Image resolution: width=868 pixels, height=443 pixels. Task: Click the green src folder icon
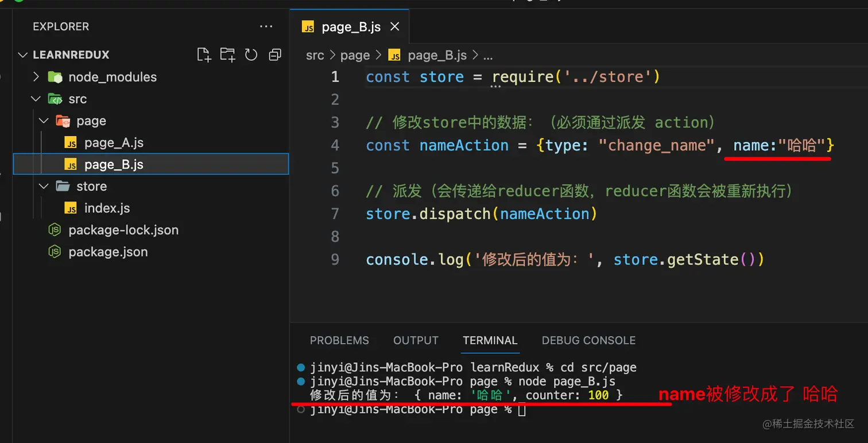point(55,99)
